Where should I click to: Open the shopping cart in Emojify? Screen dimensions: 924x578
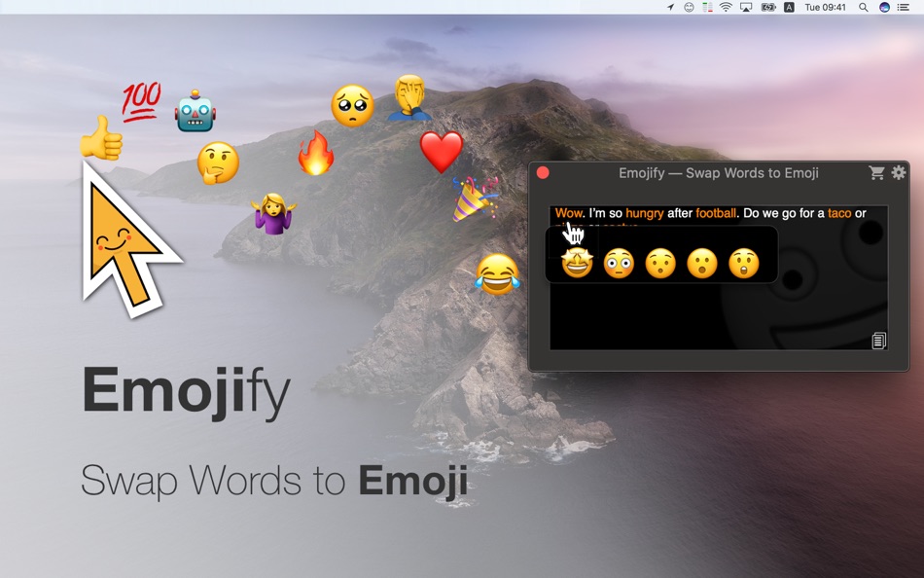tap(876, 173)
